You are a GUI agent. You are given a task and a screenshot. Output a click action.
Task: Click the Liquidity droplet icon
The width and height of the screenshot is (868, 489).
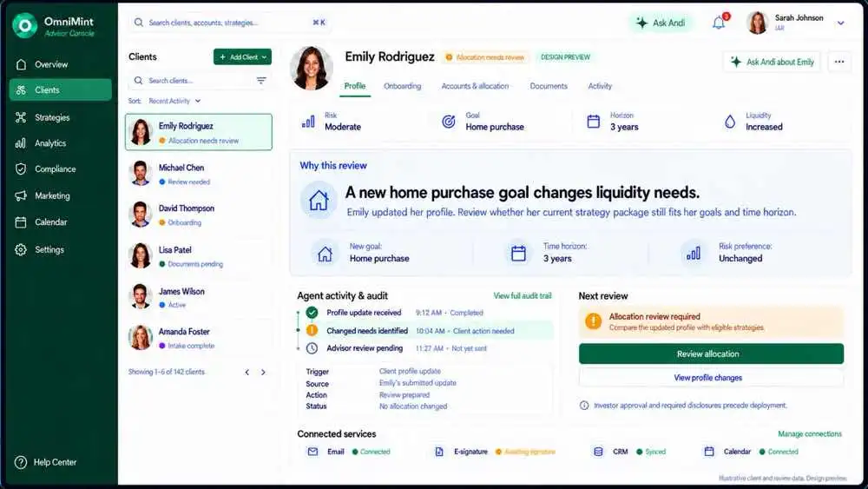point(730,122)
